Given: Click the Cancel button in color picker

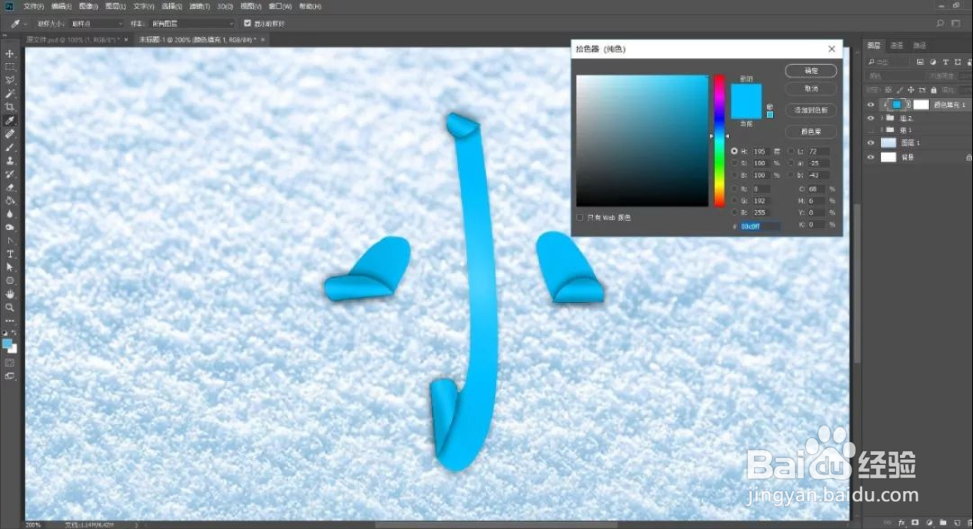Looking at the screenshot, I should point(810,89).
